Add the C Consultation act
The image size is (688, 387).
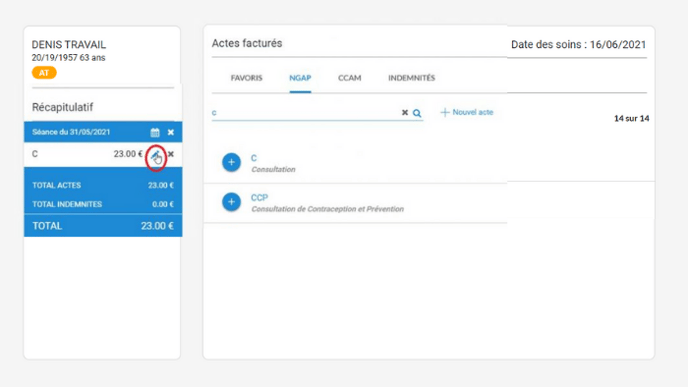coord(231,162)
